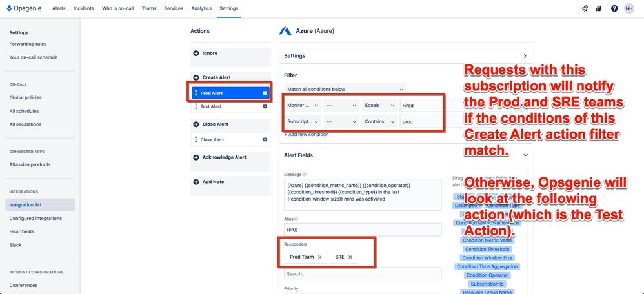Add an Ignore action with plus icon
The width and height of the screenshot is (644, 294).
(196, 54)
